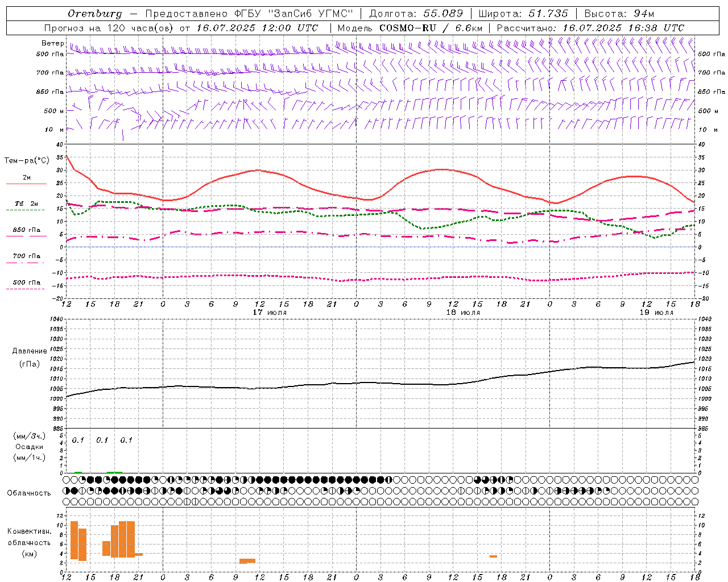Click the 17 июля date label

(x=270, y=313)
